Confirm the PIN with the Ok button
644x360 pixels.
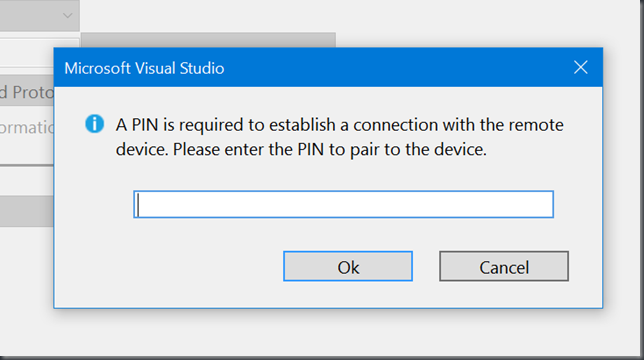(348, 266)
